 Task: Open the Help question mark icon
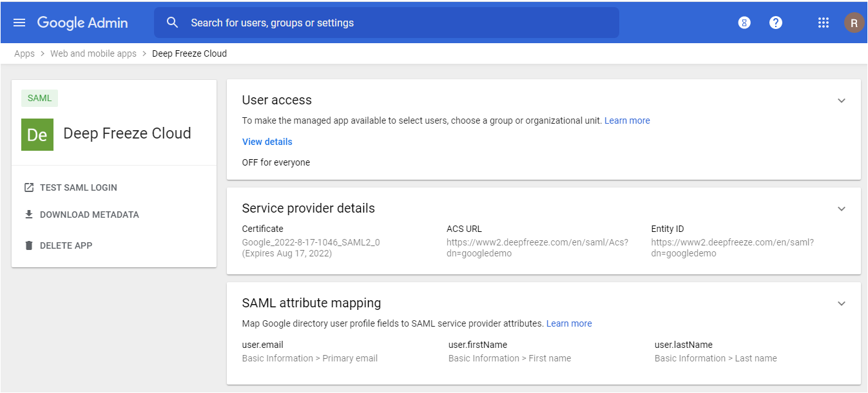point(776,23)
